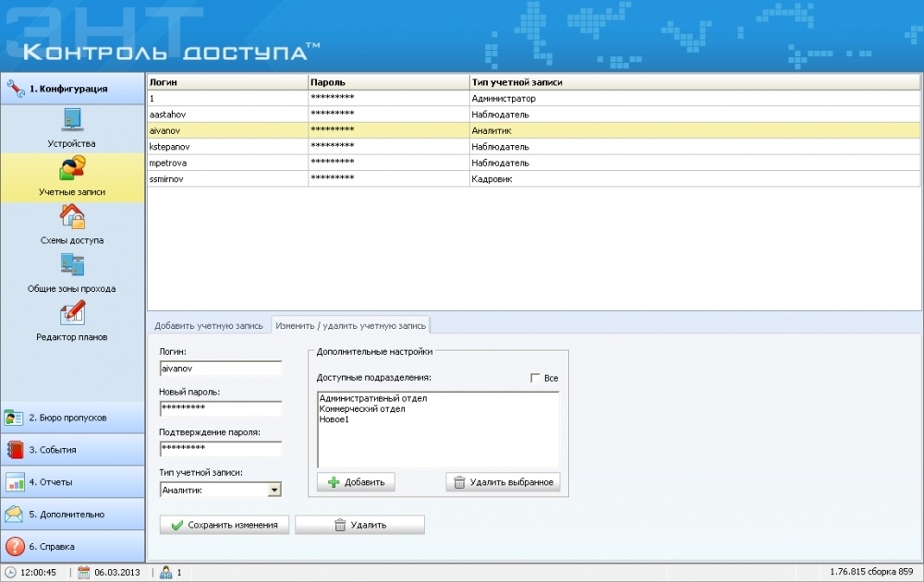Click the Кадровик account type cell
The height and width of the screenshot is (582, 924).
pos(694,179)
